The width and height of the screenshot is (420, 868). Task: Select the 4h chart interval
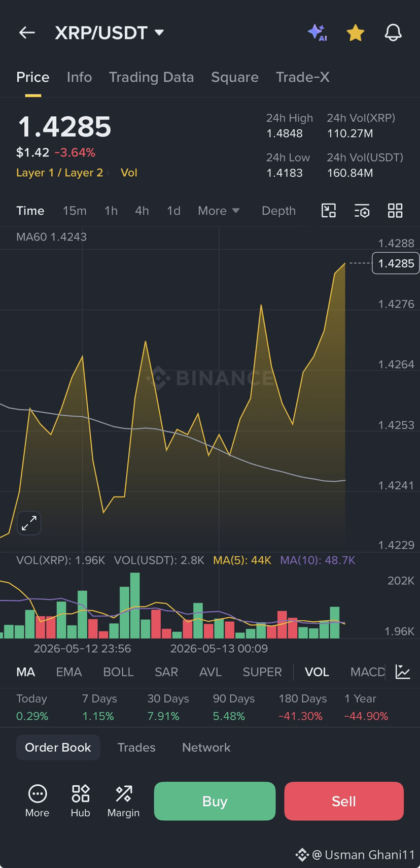142,211
